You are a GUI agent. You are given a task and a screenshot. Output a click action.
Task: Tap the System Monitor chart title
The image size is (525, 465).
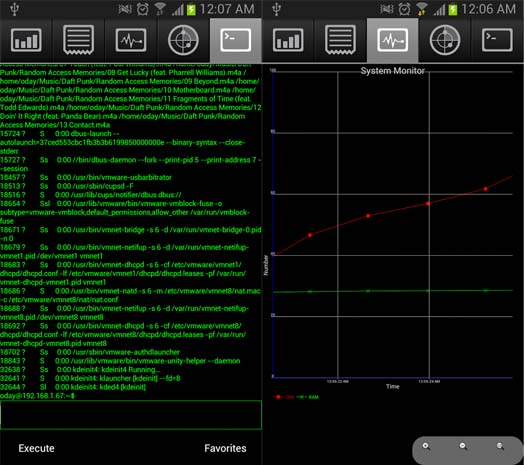tap(392, 71)
